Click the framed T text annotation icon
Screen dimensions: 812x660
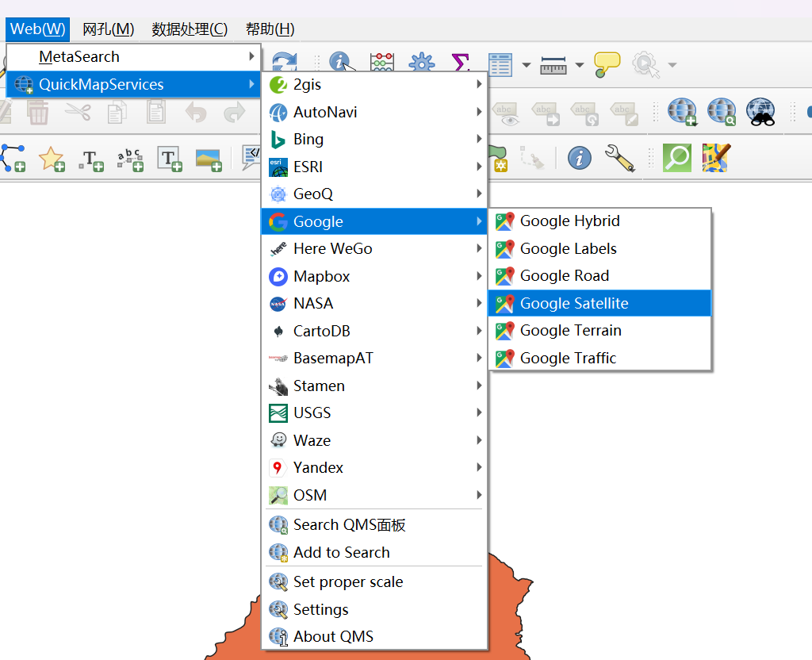[x=170, y=159]
